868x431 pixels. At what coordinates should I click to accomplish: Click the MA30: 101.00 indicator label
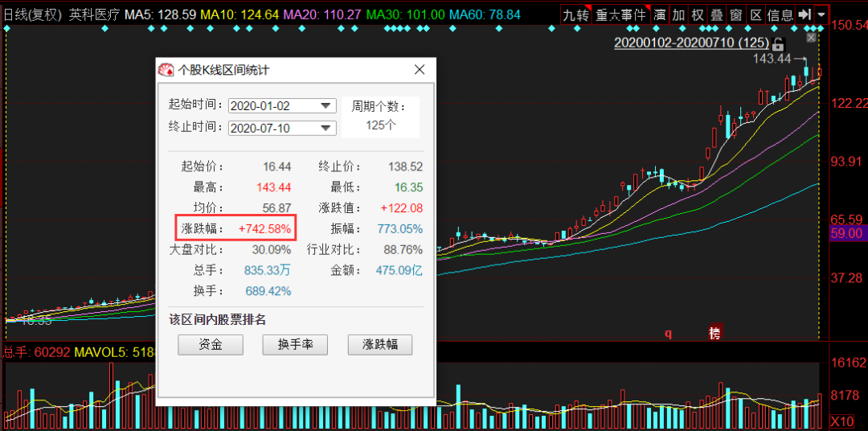pyautogui.click(x=404, y=15)
